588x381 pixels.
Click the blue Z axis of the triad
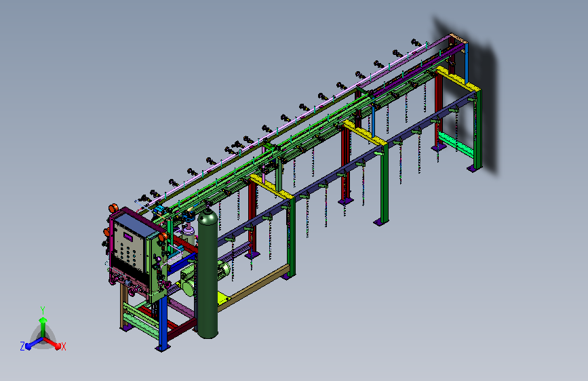[34, 343]
